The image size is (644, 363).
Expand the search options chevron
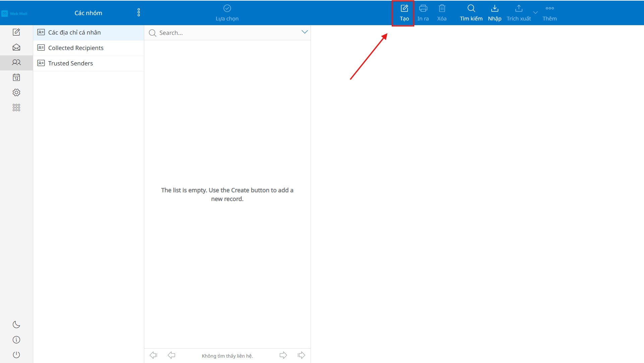coord(305,32)
